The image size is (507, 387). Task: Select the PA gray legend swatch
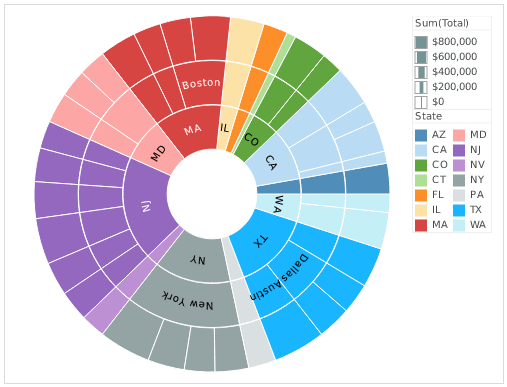click(x=459, y=195)
